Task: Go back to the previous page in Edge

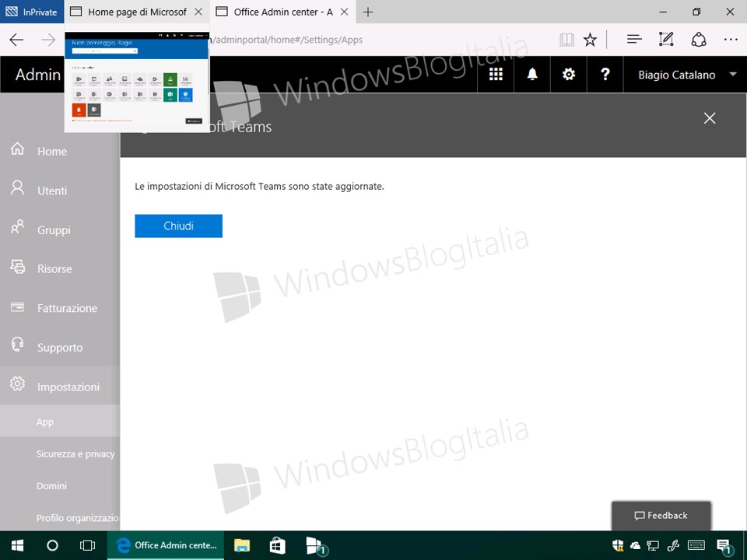Action: 16,40
